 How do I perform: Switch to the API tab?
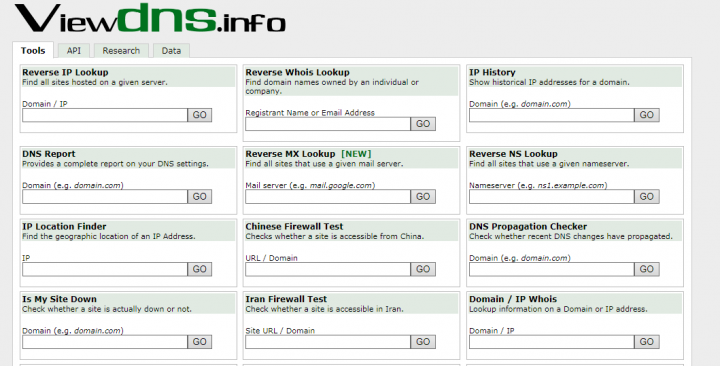(x=73, y=51)
